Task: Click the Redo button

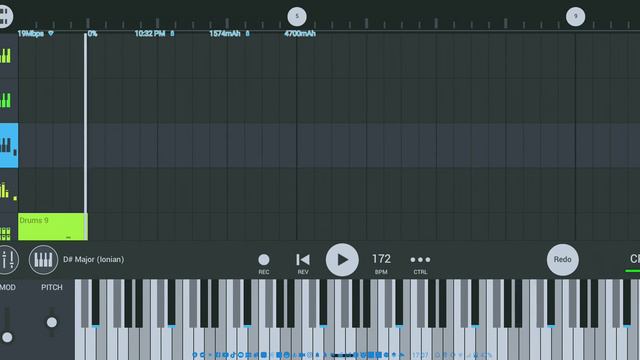Action: (562, 260)
